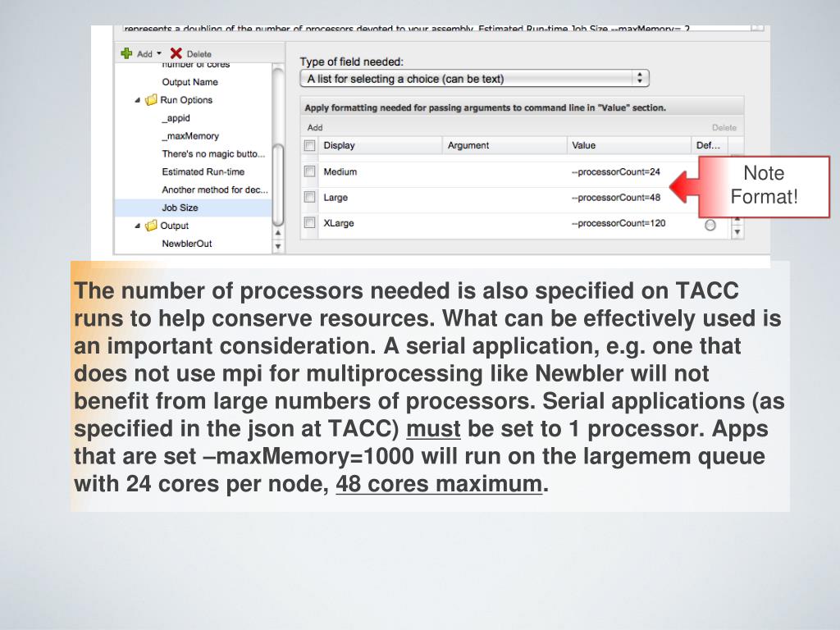Click the green plus Add icon
This screenshot has width=840, height=630.
pyautogui.click(x=126, y=53)
